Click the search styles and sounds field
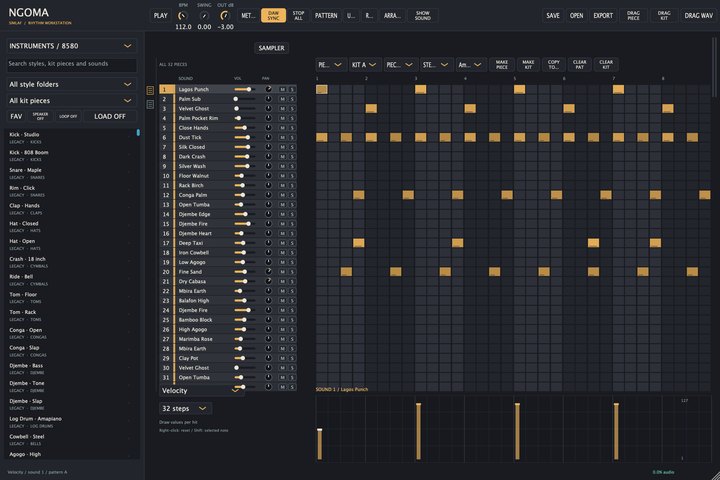 (x=72, y=64)
